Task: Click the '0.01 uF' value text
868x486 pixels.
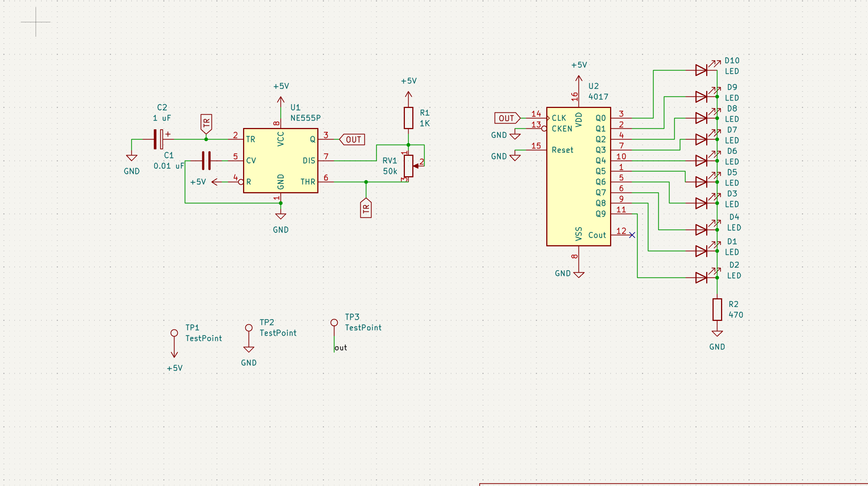Action: pos(169,166)
